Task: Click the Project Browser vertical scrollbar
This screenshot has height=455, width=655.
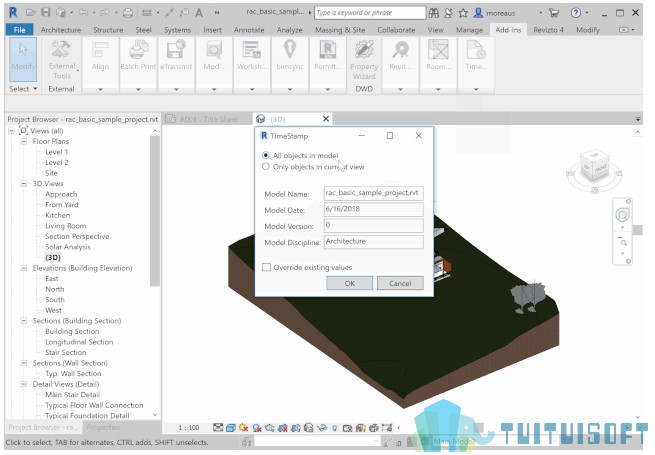Action: [x=155, y=211]
